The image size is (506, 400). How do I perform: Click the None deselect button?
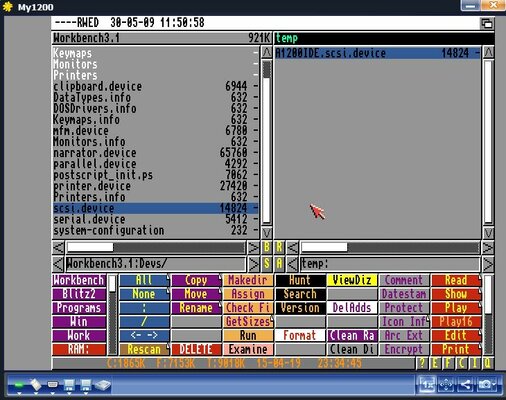coord(144,294)
